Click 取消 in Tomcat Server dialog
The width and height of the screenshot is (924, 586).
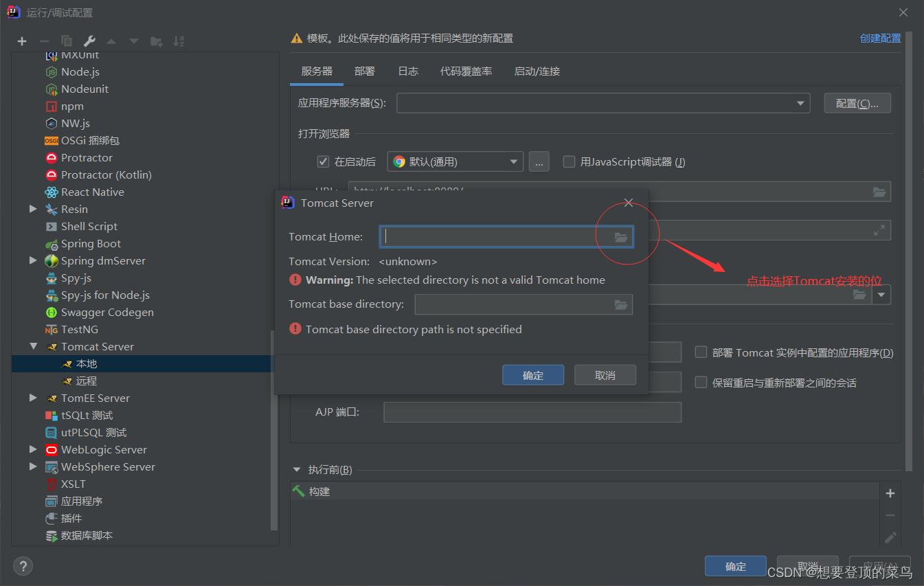[605, 375]
